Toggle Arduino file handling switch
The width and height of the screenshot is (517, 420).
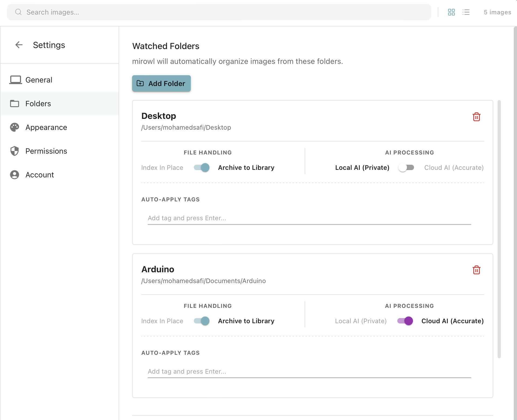pyautogui.click(x=202, y=321)
